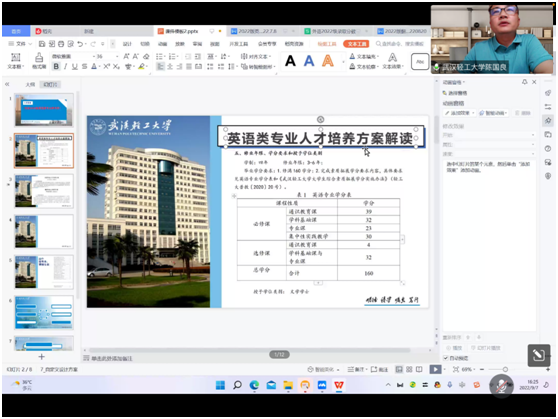Click the Print icon in quick toolbar
Viewport: 558px width, 419px height.
coord(61,44)
